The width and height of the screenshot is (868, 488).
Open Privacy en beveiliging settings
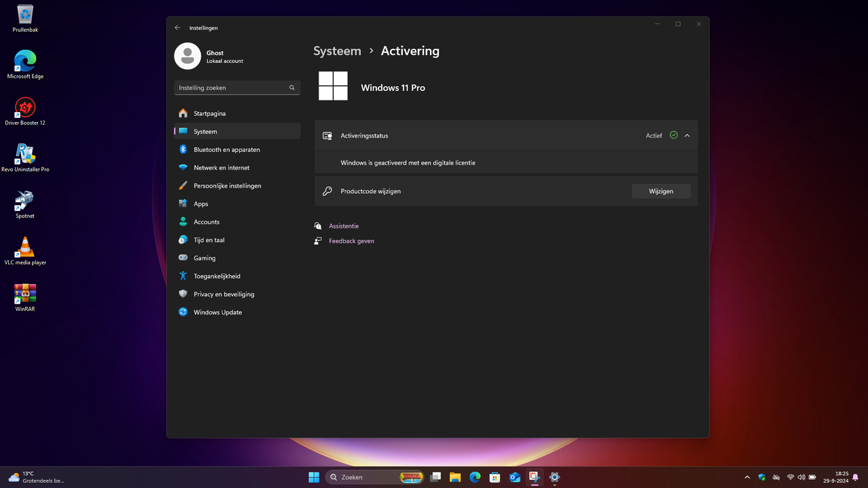pyautogui.click(x=237, y=294)
